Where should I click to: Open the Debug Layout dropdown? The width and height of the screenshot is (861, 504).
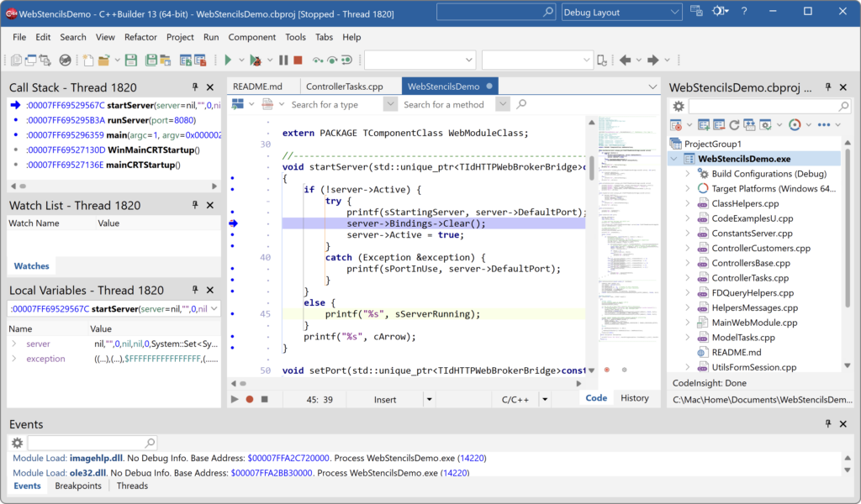click(674, 12)
